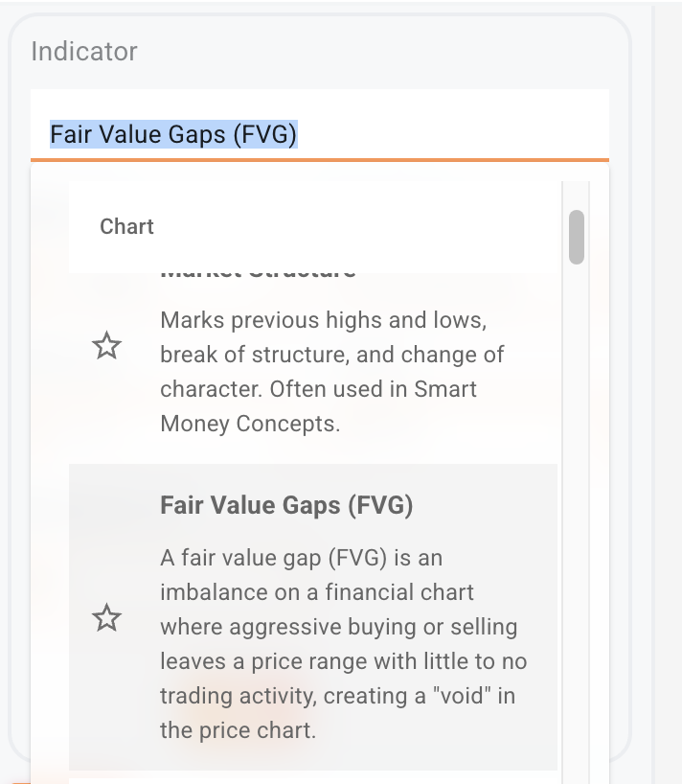Click the "break of structure" description line
Image resolution: width=682 pixels, height=784 pixels.
point(331,354)
